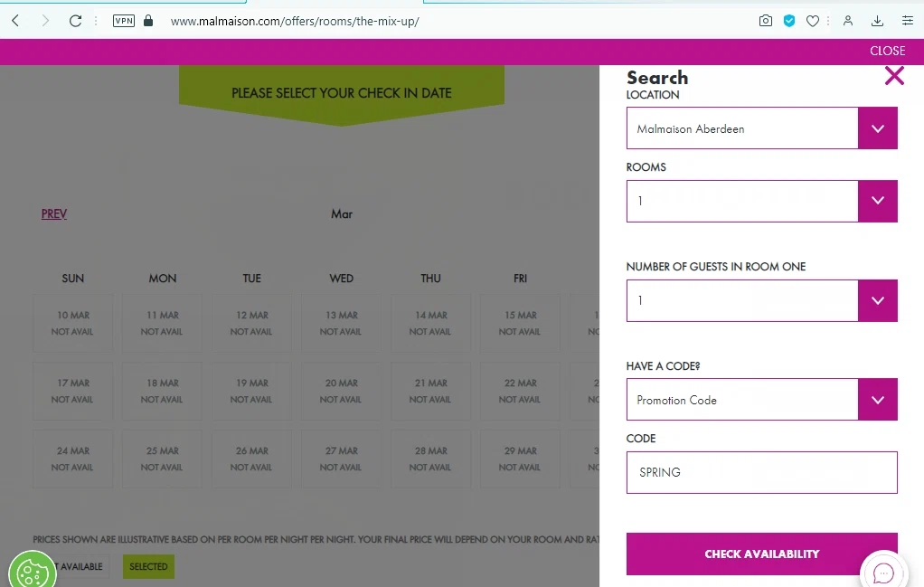The height and width of the screenshot is (587, 924).
Task: Open the browser downloads panel
Action: pos(878,21)
